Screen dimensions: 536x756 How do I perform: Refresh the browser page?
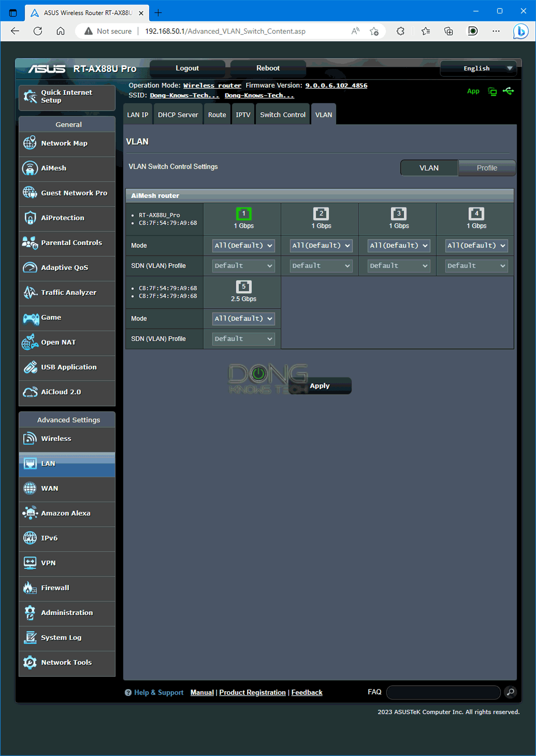(x=38, y=31)
